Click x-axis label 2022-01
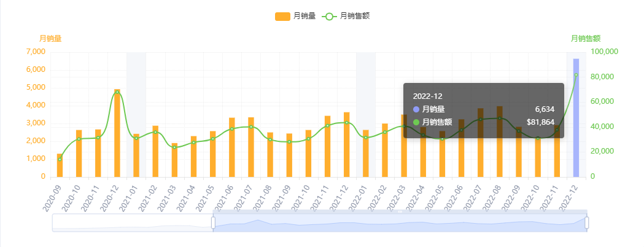This screenshot has height=247, width=644. pos(359,197)
